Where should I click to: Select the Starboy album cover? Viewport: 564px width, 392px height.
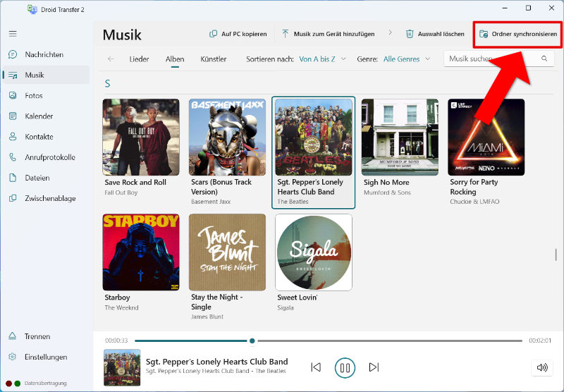pyautogui.click(x=141, y=252)
